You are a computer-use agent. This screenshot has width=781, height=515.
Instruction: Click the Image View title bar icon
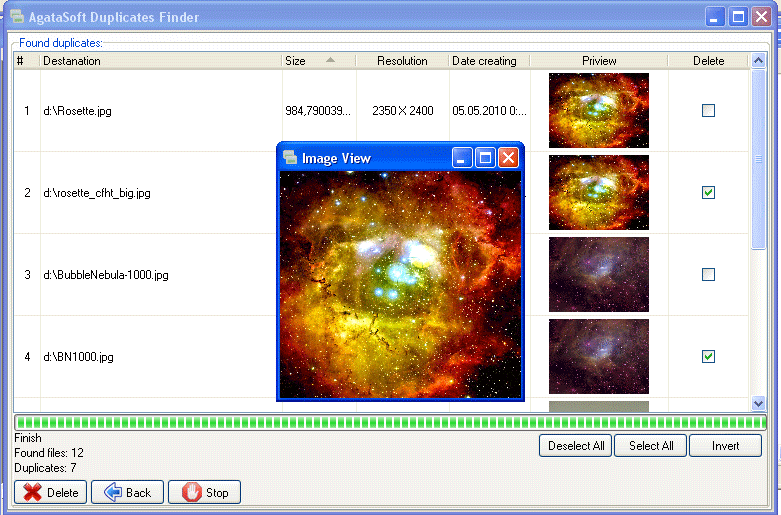point(290,158)
